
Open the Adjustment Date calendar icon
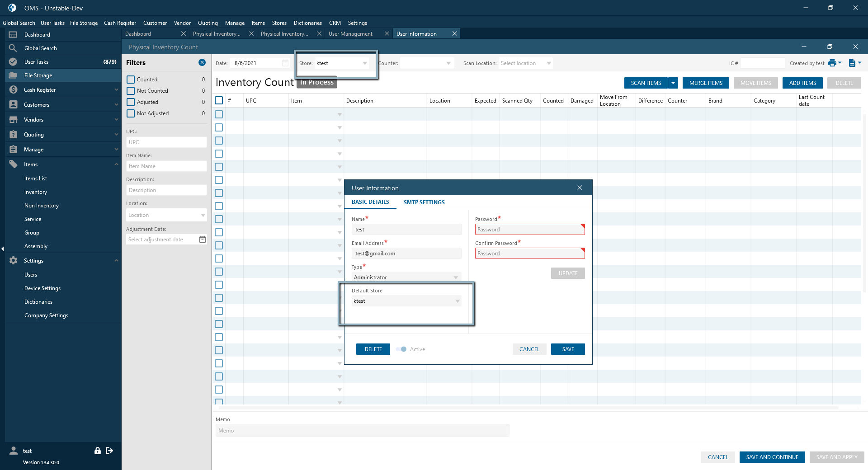click(x=203, y=240)
